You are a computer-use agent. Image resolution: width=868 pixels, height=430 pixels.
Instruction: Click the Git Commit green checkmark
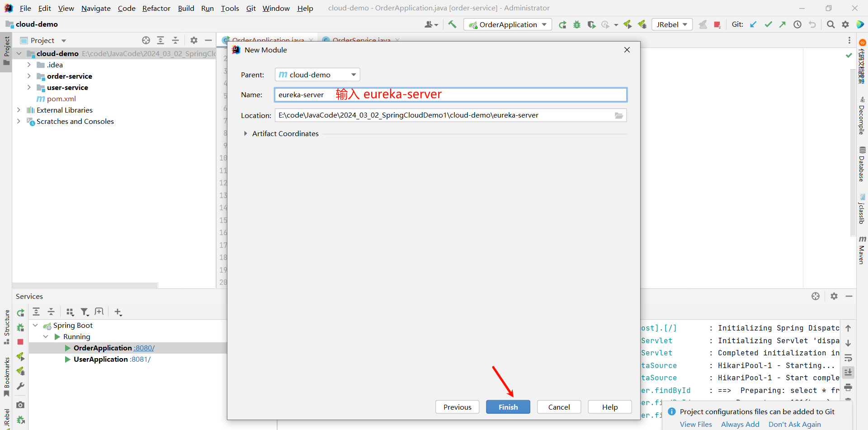(x=768, y=24)
